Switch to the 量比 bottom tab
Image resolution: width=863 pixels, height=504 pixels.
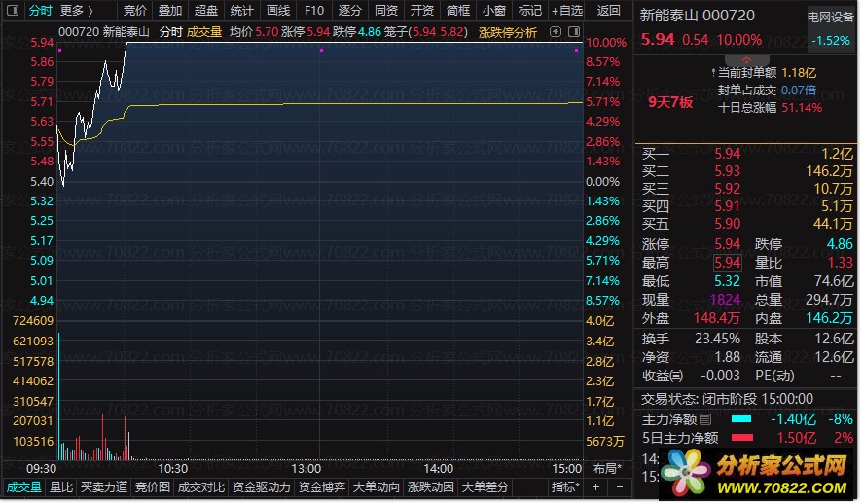click(x=60, y=487)
